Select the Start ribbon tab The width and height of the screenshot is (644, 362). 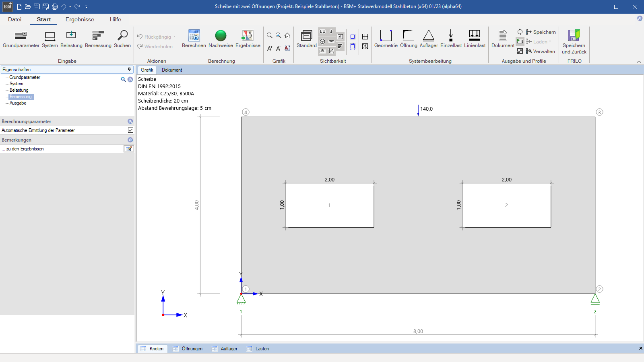44,19
